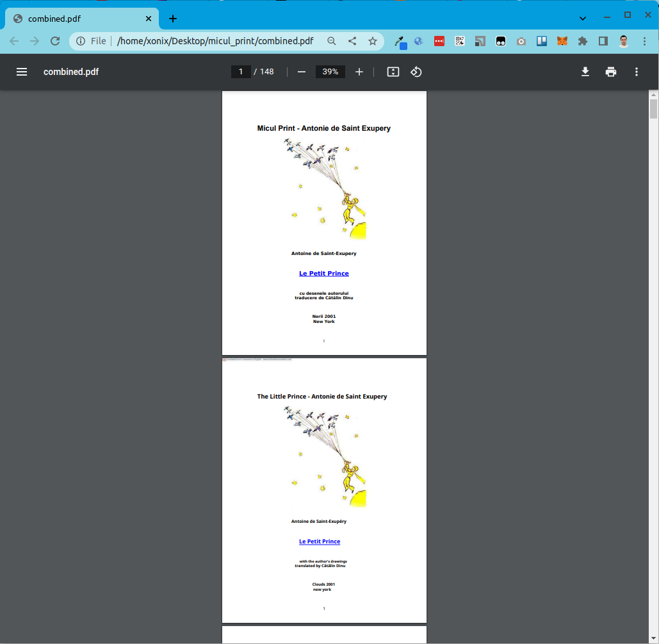Image resolution: width=659 pixels, height=644 pixels.
Task: Toggle the browser side panel
Action: click(x=603, y=41)
